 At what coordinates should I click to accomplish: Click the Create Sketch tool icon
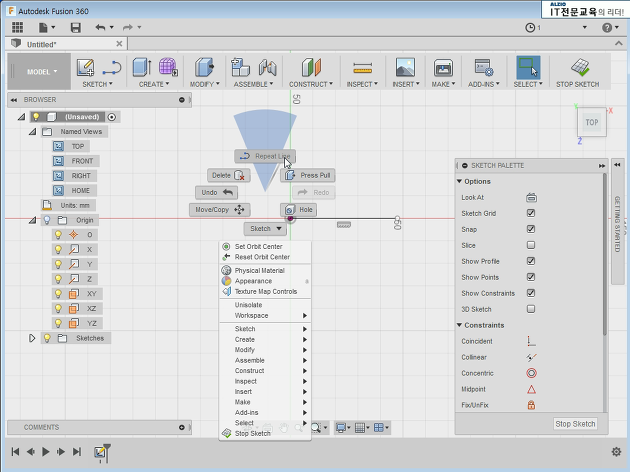click(x=85, y=67)
